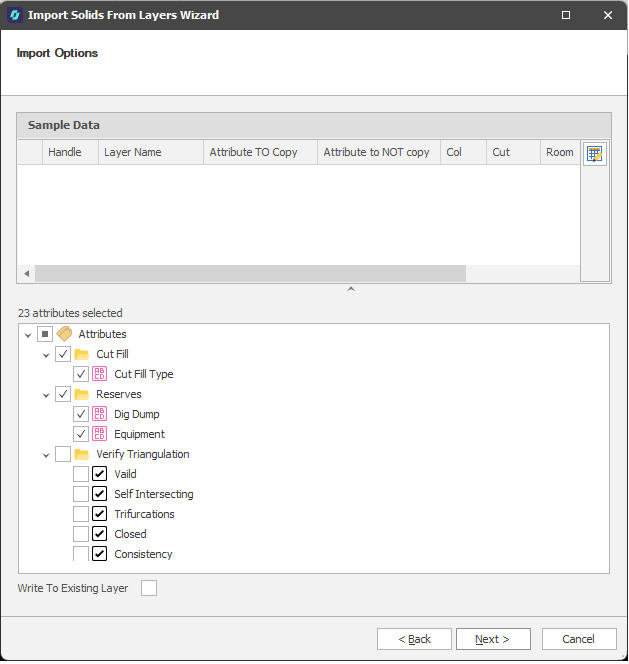
Task: Click the Next button
Action: click(x=493, y=639)
